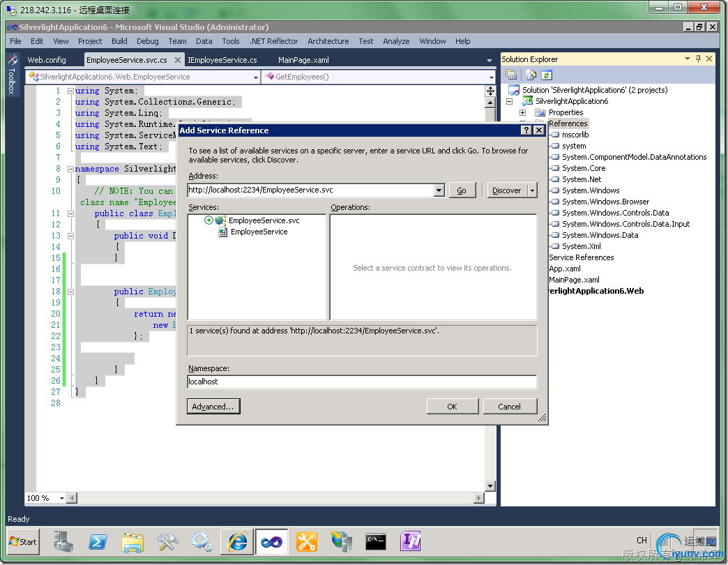728x565 pixels.
Task: Open the class selector dropdown in editor
Action: pos(255,77)
